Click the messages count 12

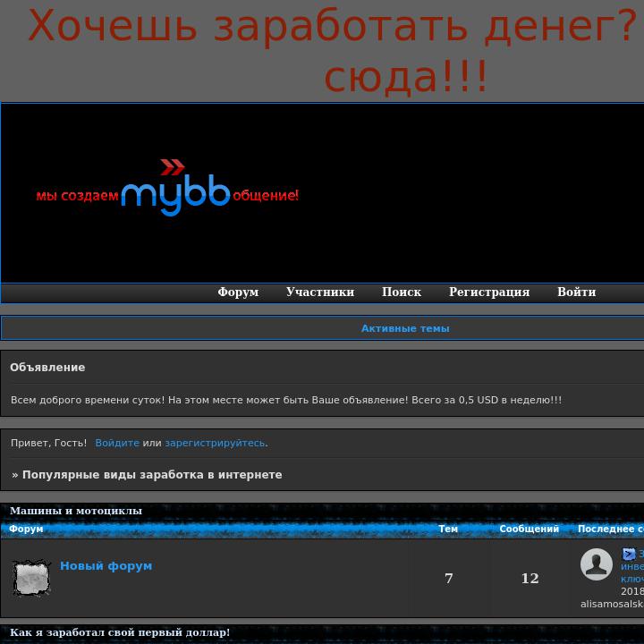[530, 579]
